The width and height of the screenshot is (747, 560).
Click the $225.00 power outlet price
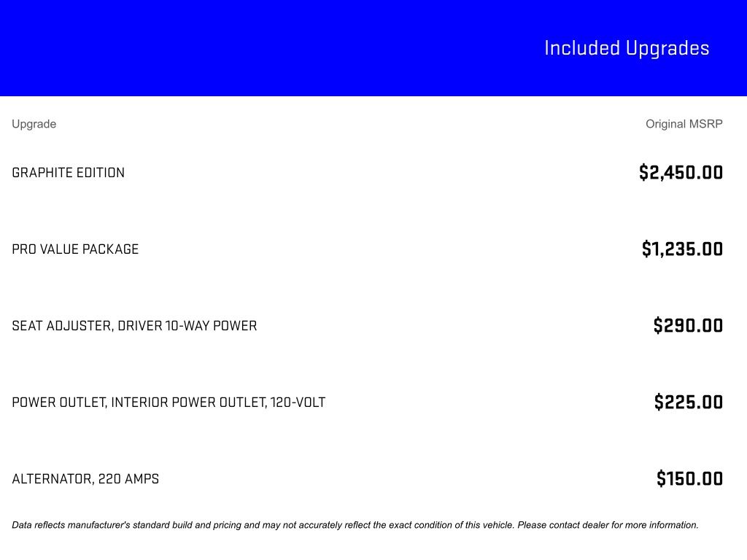[x=688, y=402]
